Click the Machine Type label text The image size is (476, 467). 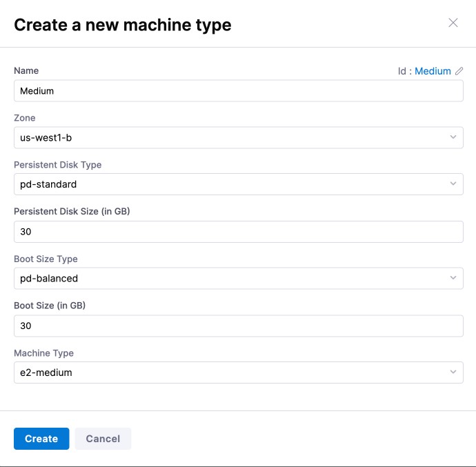[43, 353]
